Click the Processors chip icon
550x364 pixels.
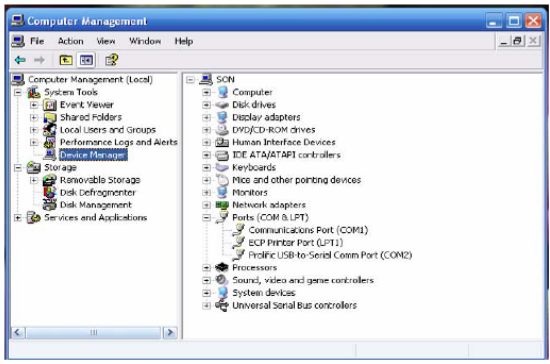tap(222, 268)
